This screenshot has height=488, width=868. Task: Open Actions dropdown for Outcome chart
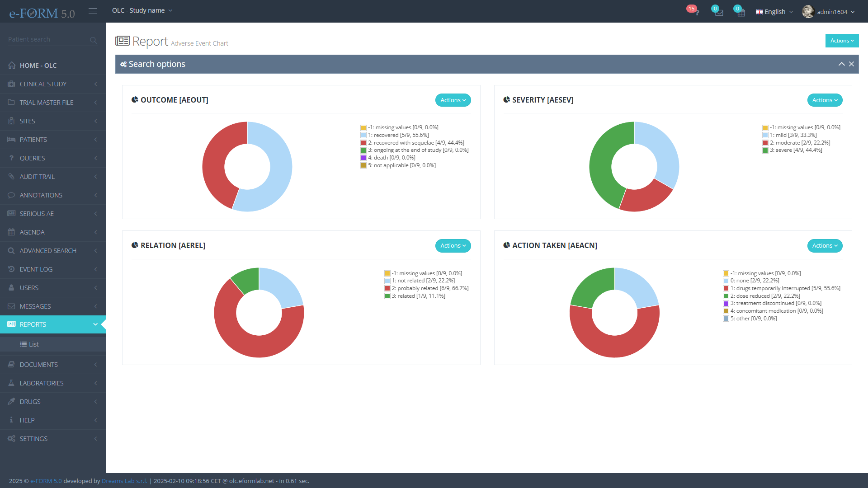453,100
